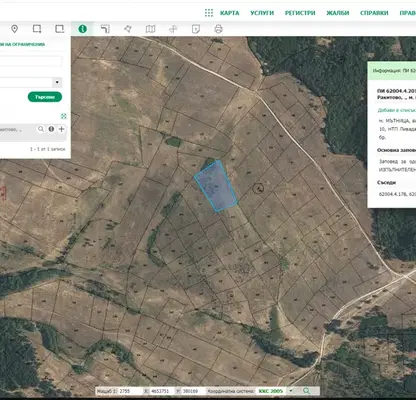Screen dimensions: 416x400
Task: Add result with plus icon
Action: pos(61,129)
